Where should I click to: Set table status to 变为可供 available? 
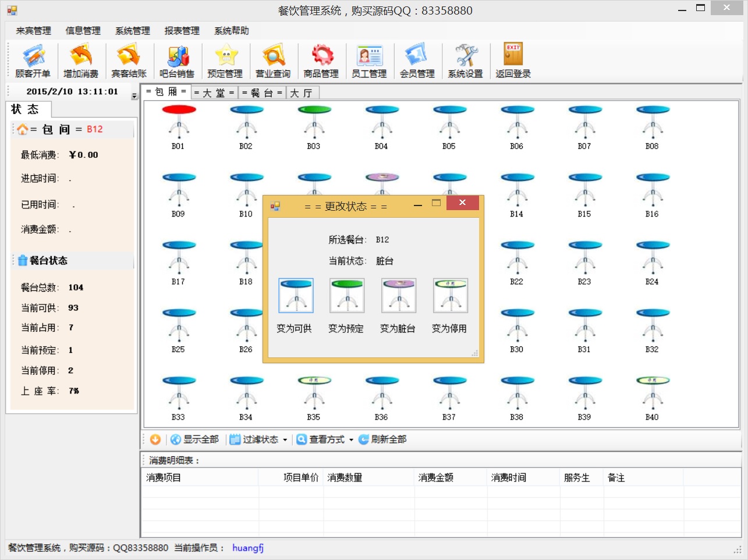296,296
